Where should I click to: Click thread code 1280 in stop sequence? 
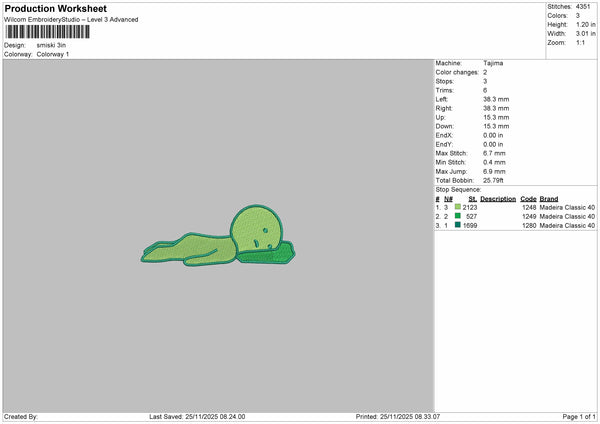[528, 226]
